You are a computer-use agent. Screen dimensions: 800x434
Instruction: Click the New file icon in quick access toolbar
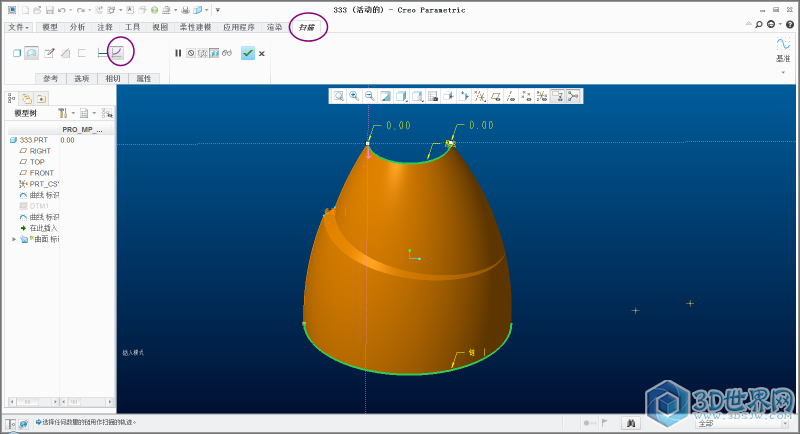(26, 10)
